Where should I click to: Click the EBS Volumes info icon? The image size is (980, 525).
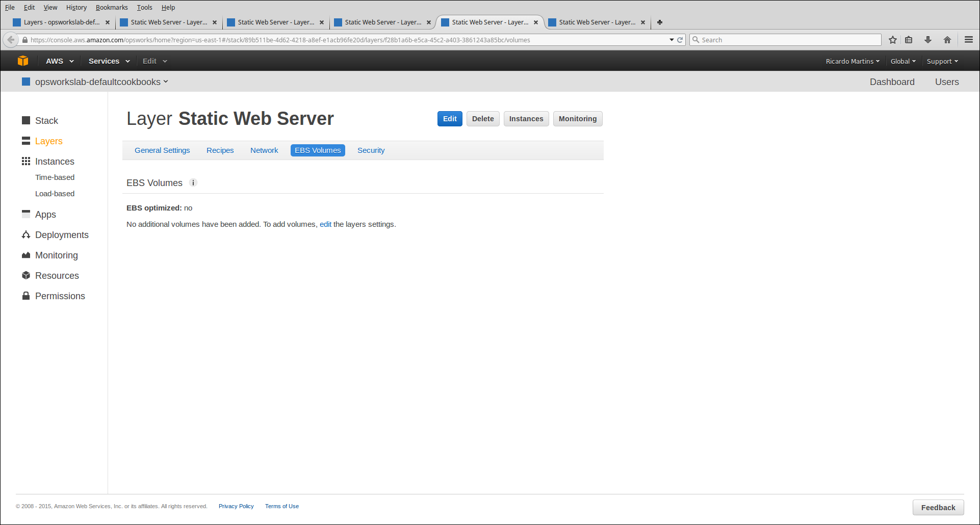click(x=193, y=183)
